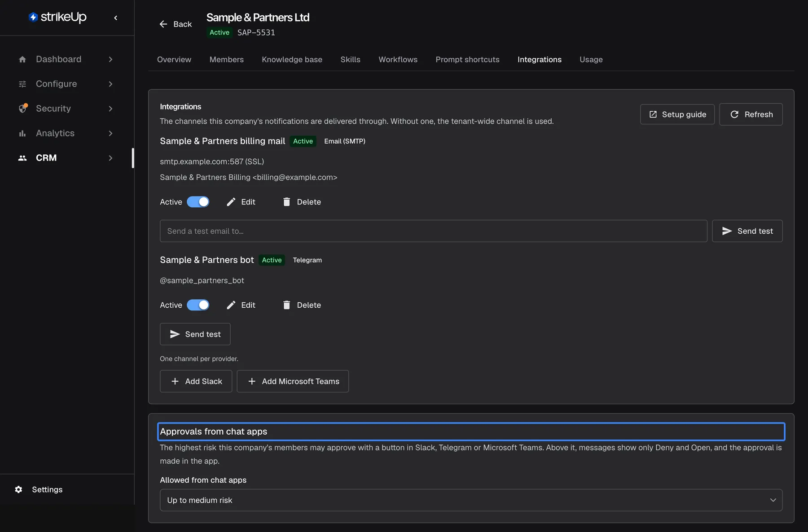Click the Settings gear icon
Viewport: 808px width, 532px height.
point(18,489)
